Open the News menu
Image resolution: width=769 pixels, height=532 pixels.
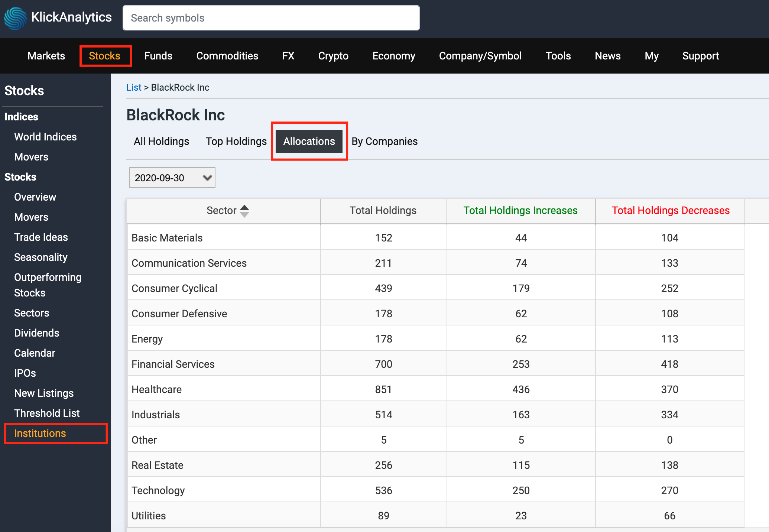(x=608, y=56)
